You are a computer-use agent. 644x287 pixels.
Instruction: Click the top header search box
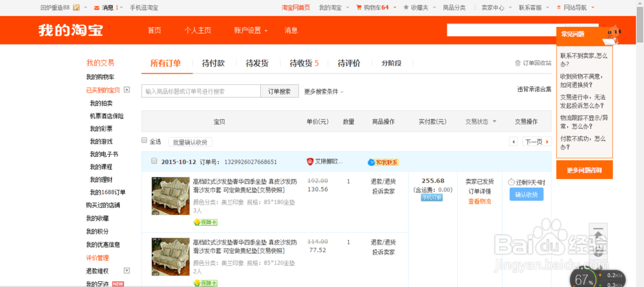tap(501, 30)
